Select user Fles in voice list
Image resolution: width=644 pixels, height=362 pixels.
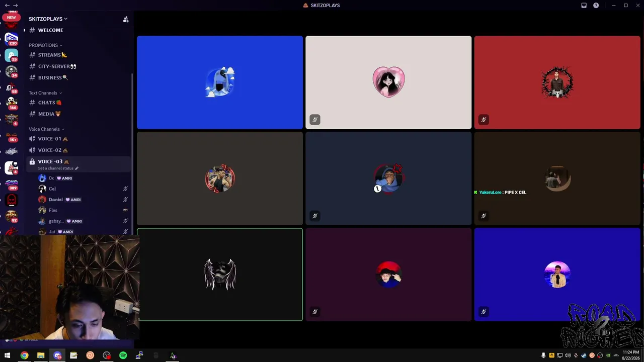point(84,210)
